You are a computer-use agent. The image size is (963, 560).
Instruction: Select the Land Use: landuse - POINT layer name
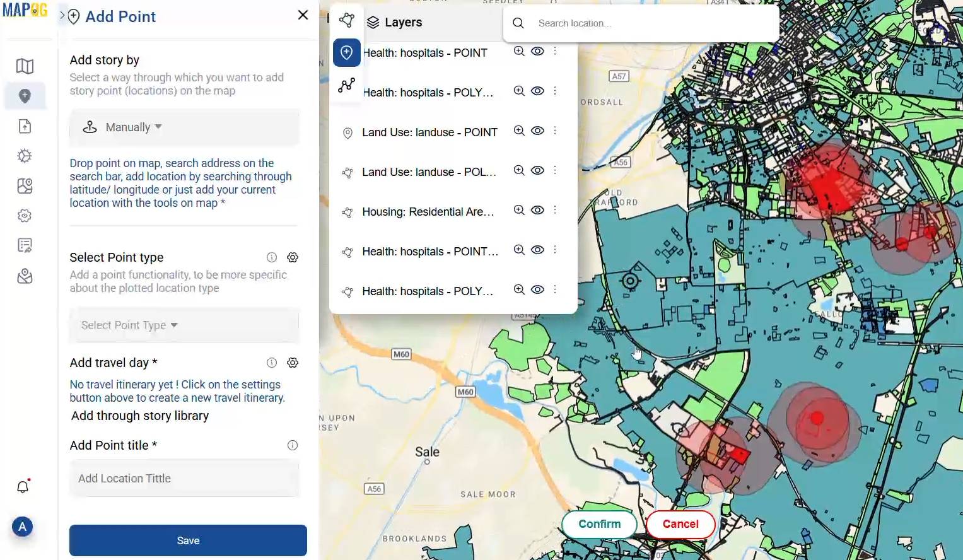click(x=429, y=132)
